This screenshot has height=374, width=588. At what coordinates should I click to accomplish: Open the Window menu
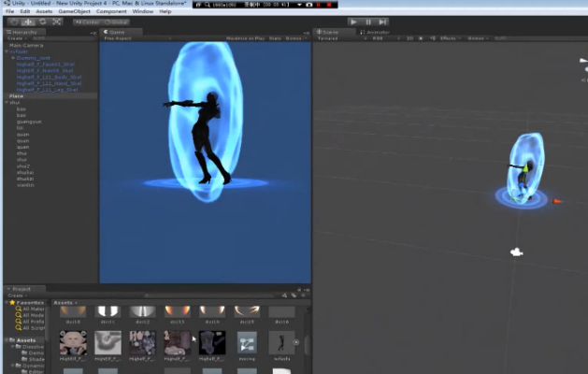point(142,11)
